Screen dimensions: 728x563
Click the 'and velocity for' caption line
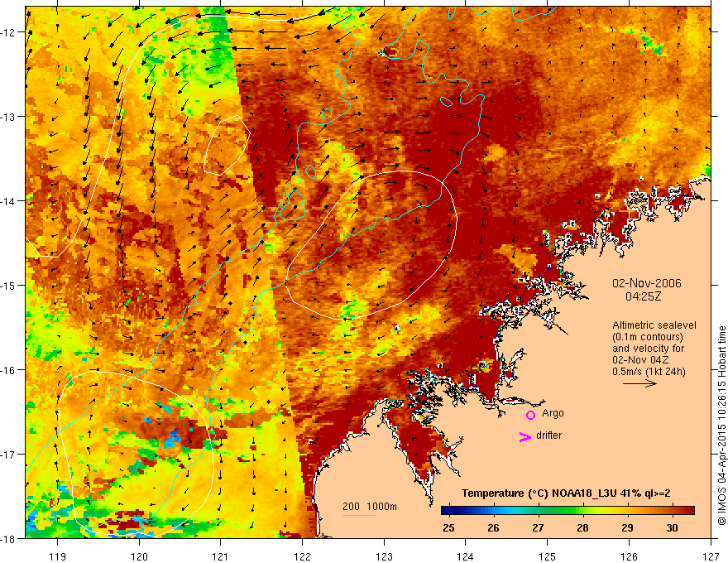(x=648, y=349)
